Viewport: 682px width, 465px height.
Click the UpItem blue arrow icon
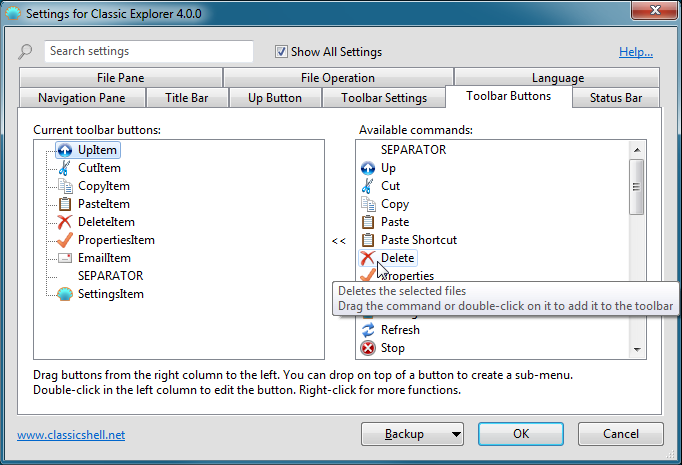(66, 150)
